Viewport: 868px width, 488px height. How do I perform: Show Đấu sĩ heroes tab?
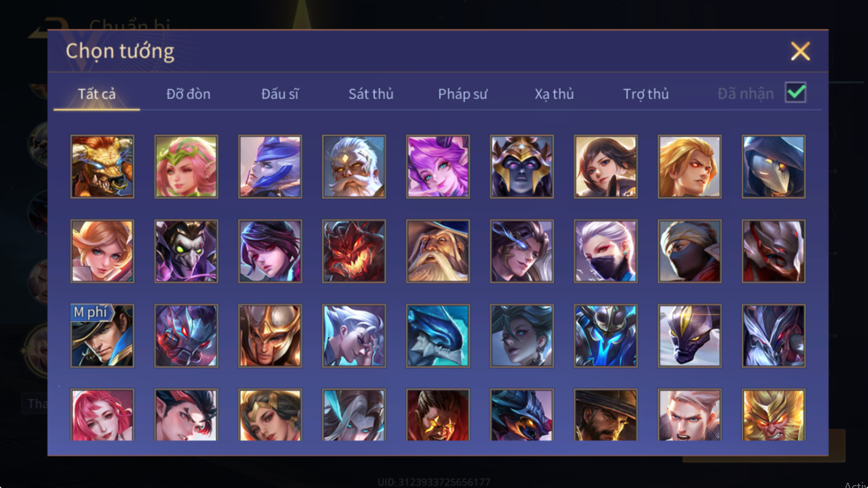pyautogui.click(x=280, y=94)
